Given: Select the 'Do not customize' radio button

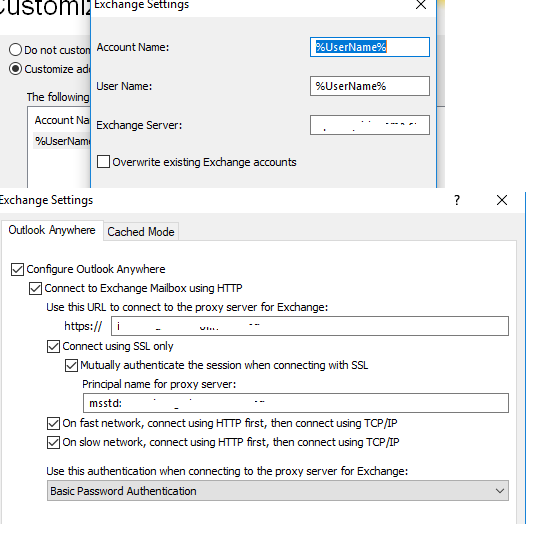Looking at the screenshot, I should coord(15,50).
